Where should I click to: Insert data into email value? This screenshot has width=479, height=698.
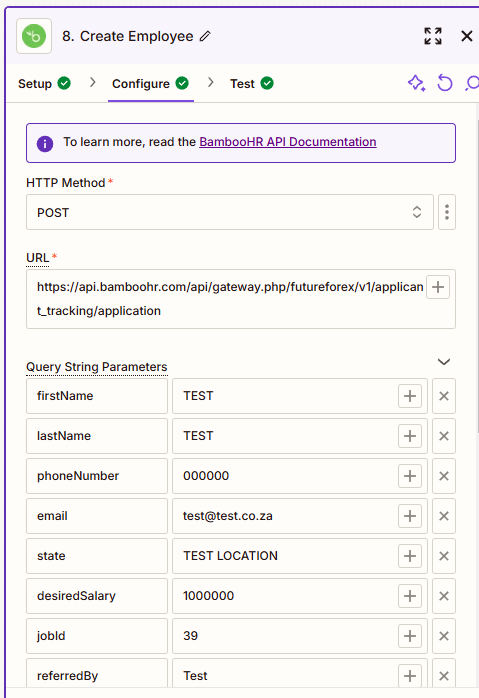coord(410,516)
